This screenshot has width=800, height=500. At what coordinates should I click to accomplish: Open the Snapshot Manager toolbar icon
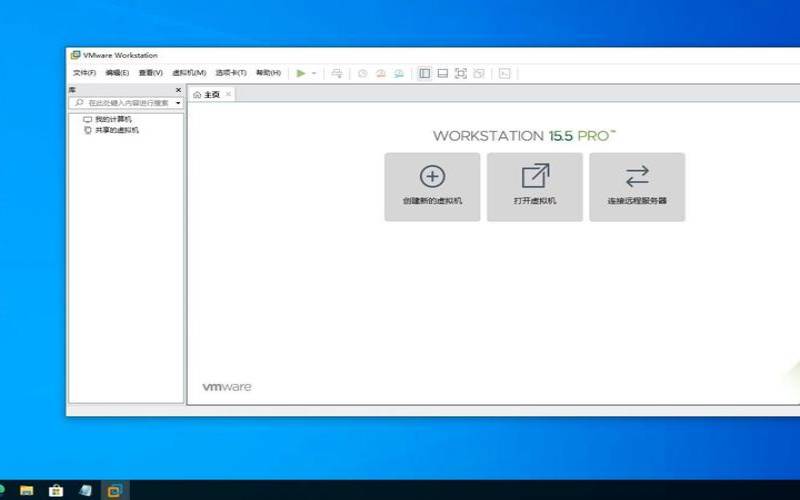click(399, 73)
